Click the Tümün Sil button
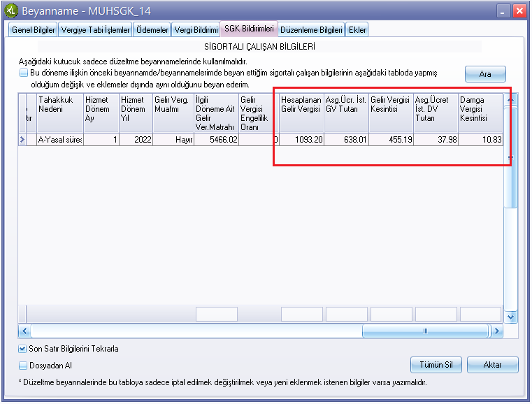This screenshot has height=404, width=532. (436, 365)
